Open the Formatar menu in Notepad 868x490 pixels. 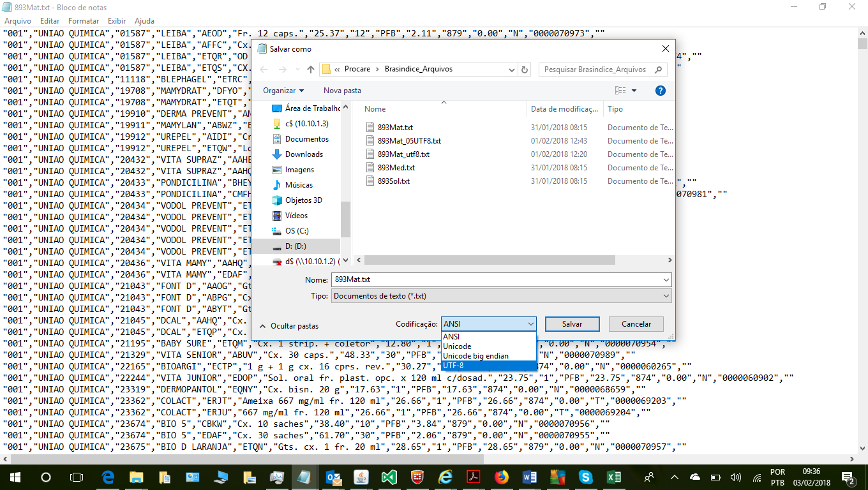click(84, 21)
